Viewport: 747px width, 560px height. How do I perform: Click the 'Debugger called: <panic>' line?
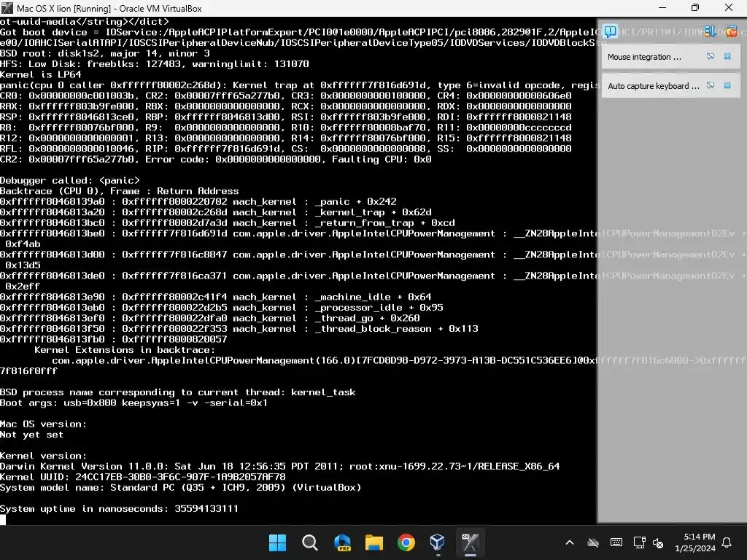pos(70,181)
